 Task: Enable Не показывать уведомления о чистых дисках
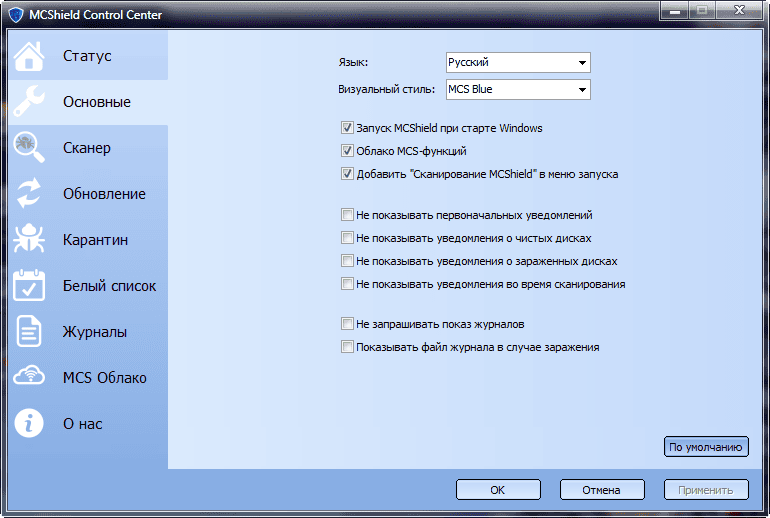pos(347,238)
